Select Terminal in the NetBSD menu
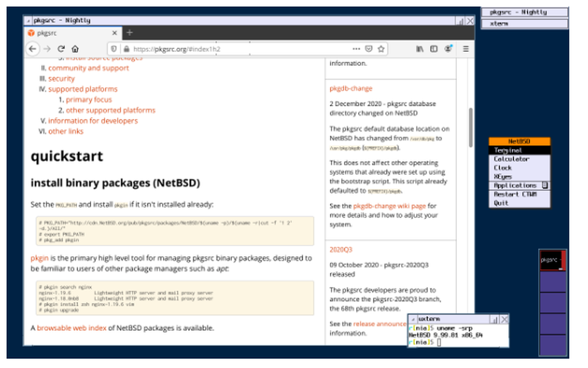588x368 pixels. [519, 150]
